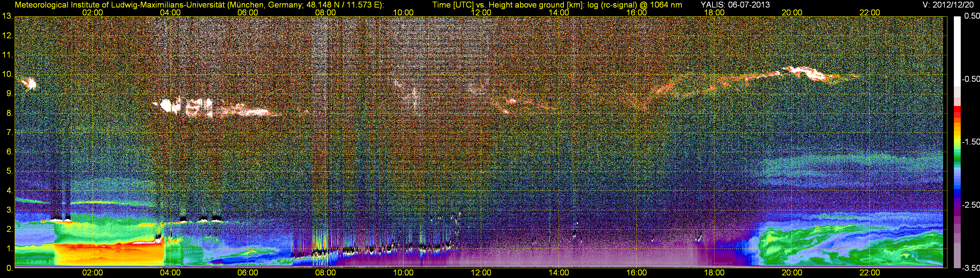Click the -0.50 value on the color scale

pos(971,79)
